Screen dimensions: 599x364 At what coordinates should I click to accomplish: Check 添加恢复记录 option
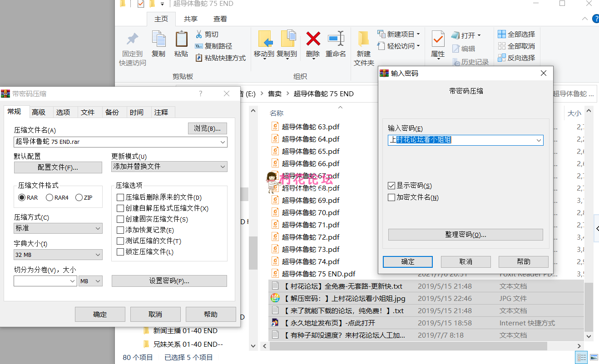(x=120, y=230)
